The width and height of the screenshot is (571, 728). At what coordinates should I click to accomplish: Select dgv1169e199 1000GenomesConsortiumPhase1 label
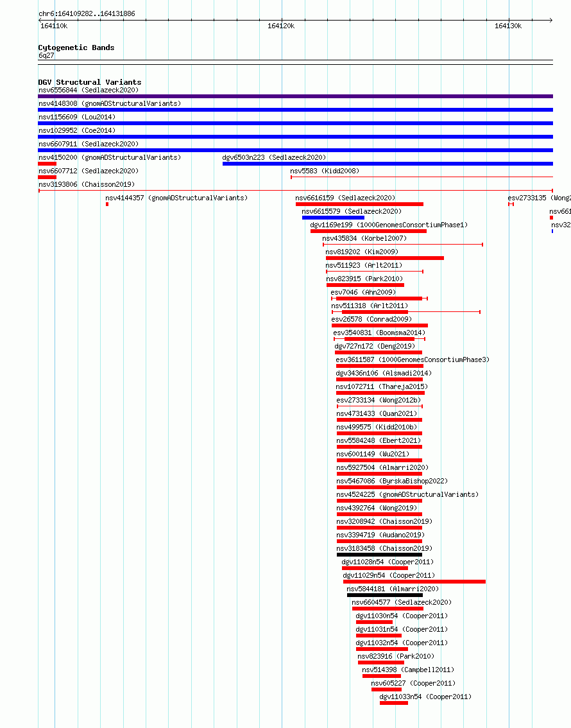coord(389,225)
